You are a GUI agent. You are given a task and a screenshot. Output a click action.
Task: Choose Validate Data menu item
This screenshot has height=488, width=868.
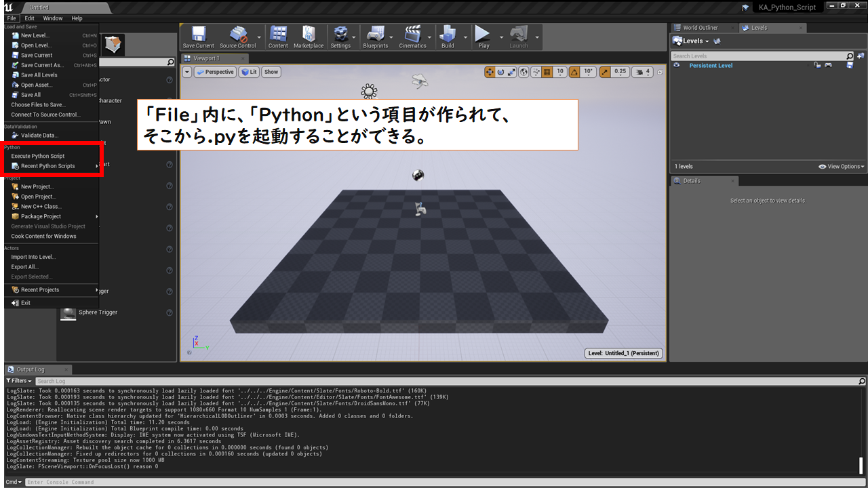click(x=52, y=136)
